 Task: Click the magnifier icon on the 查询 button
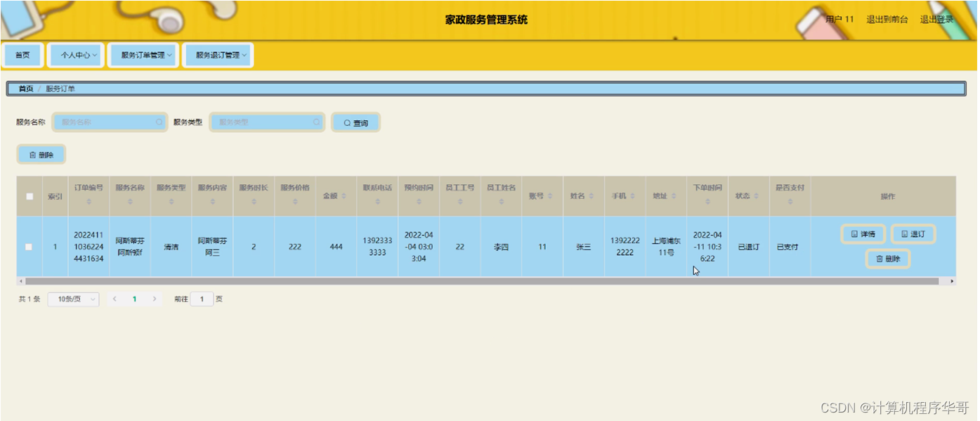click(x=347, y=123)
